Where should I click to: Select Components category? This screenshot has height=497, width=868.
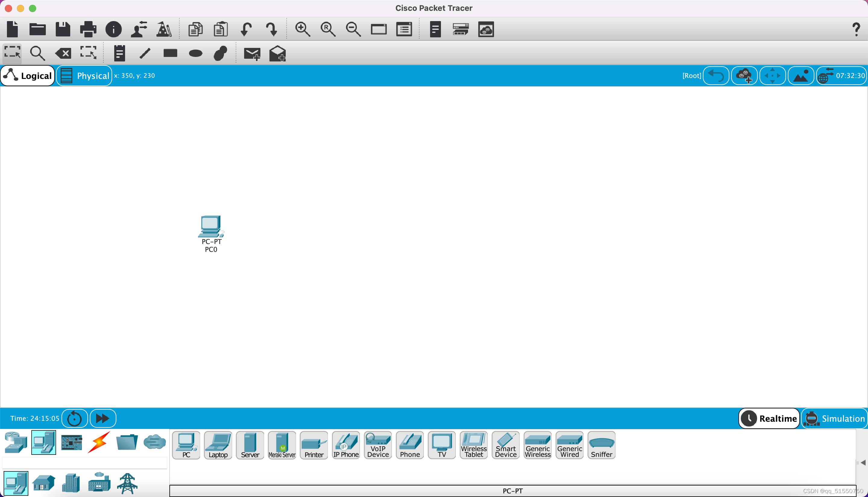coord(71,442)
